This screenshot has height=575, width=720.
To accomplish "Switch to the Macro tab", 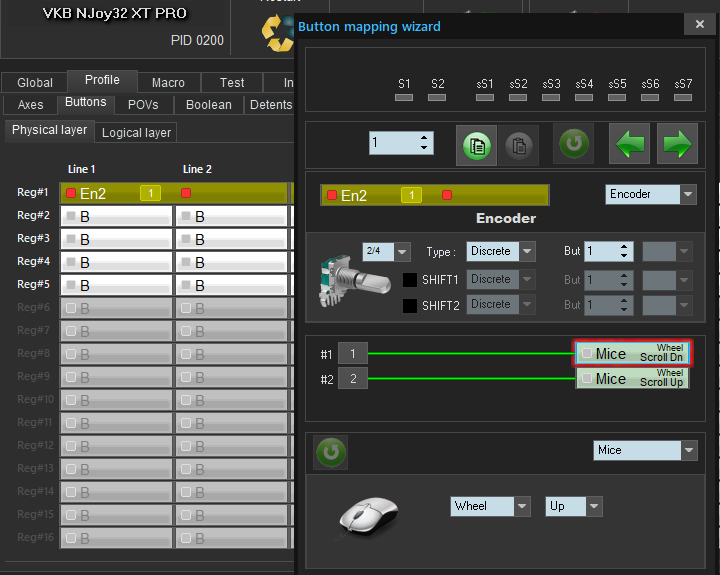I will tap(168, 83).
